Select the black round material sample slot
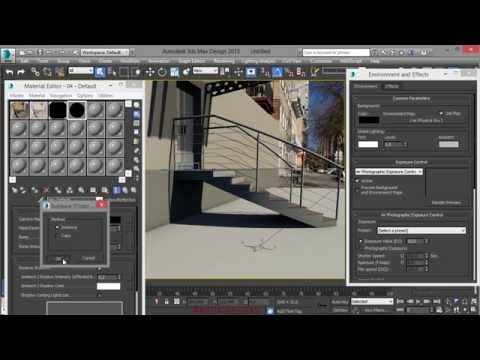This screenshot has height=360, width=480. (x=77, y=110)
